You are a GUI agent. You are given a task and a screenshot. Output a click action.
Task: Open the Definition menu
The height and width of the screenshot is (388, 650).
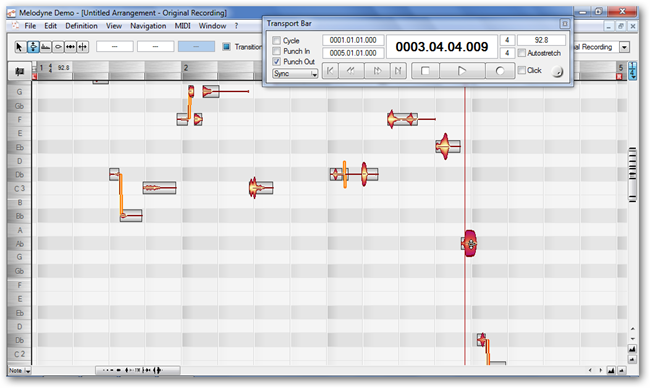pyautogui.click(x=81, y=26)
